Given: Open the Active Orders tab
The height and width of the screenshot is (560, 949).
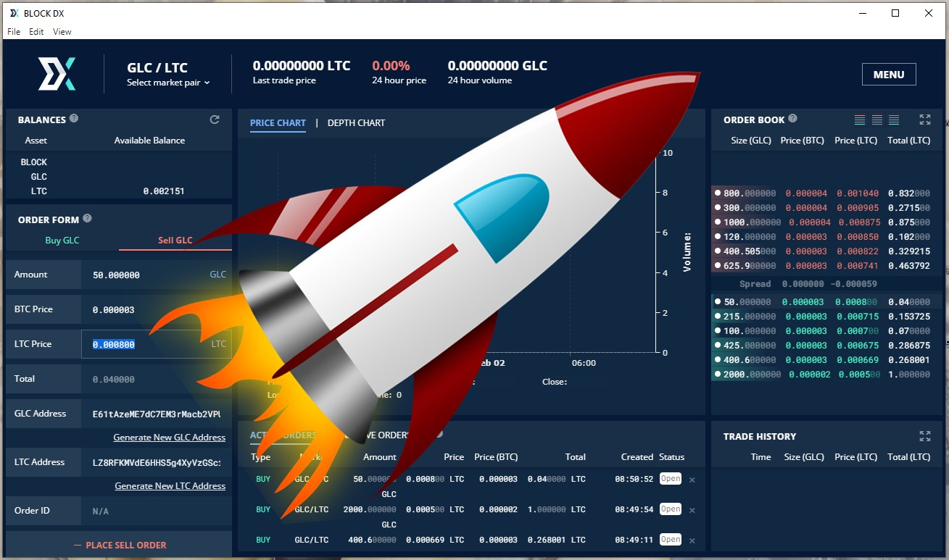Looking at the screenshot, I should pos(283,435).
